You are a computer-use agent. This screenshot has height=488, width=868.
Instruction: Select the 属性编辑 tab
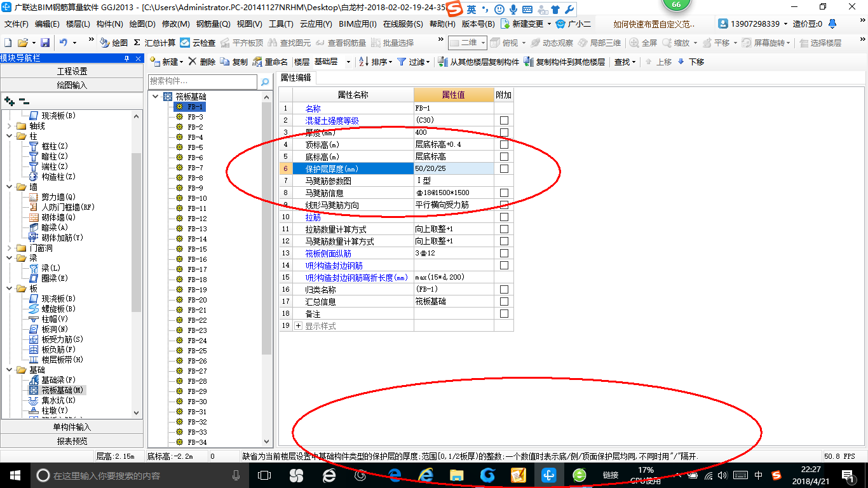click(x=296, y=78)
